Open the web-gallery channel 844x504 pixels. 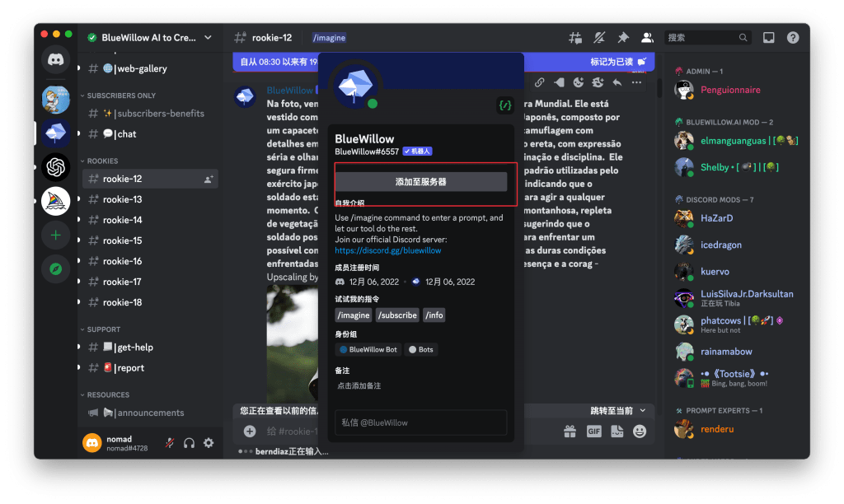click(150, 68)
